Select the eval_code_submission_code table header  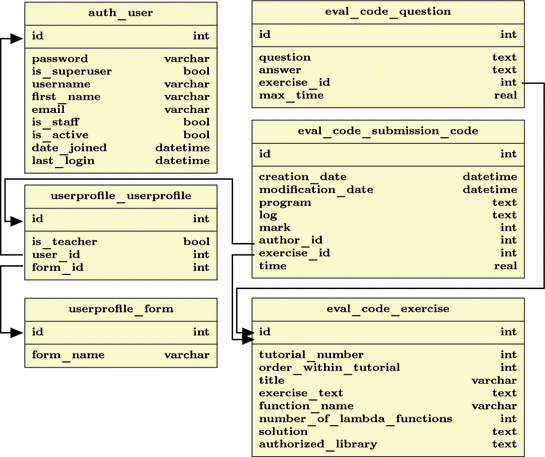[x=388, y=132]
